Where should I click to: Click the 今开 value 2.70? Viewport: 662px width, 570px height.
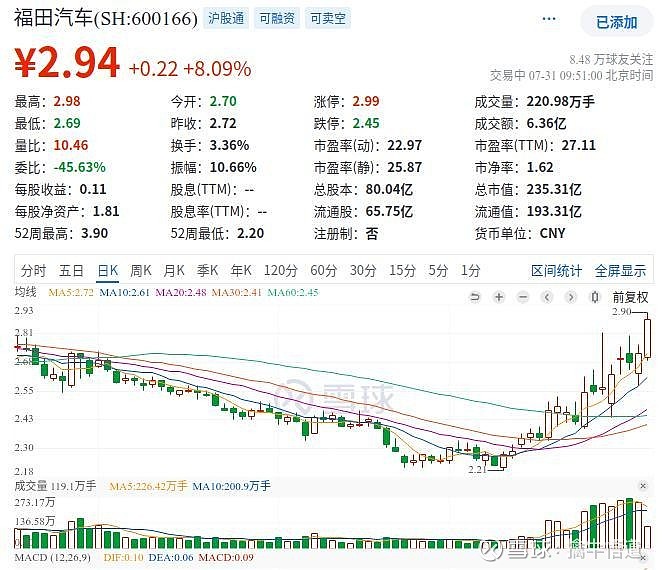[223, 101]
